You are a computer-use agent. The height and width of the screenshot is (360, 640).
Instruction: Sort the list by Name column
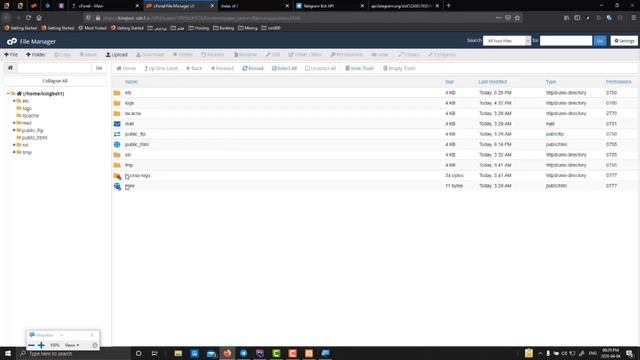[131, 82]
